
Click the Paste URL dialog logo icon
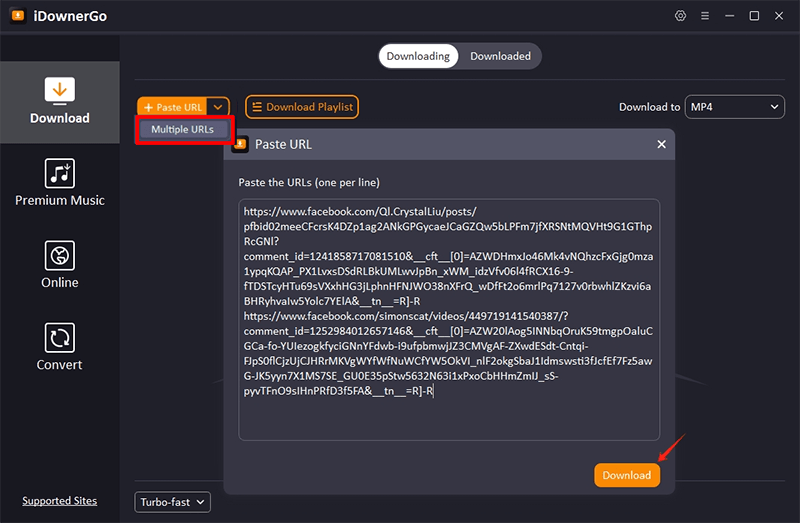[240, 144]
